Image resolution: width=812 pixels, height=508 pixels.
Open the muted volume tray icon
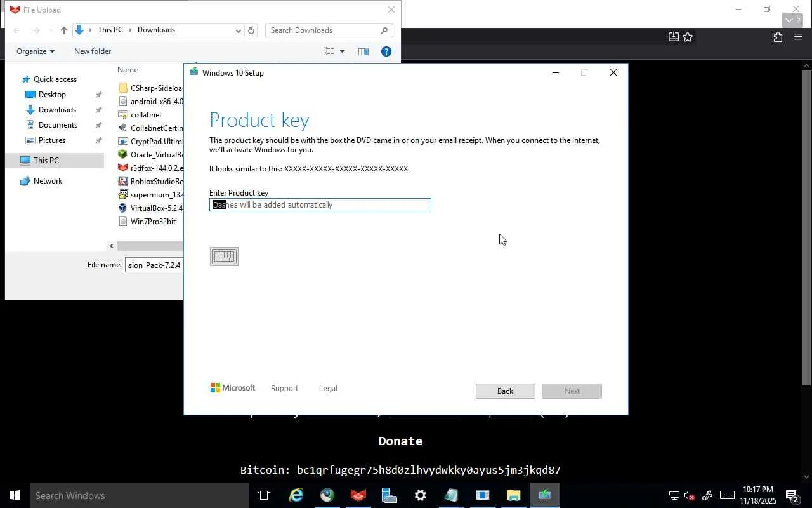(690, 495)
